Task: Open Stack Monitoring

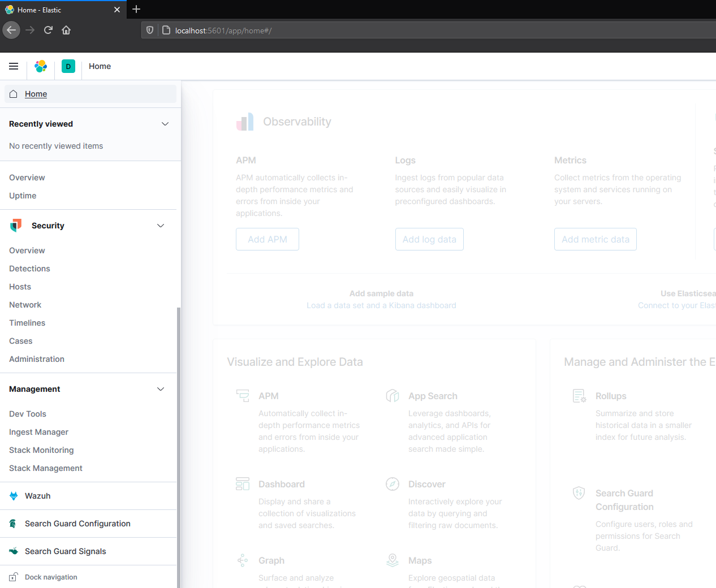Action: click(41, 450)
